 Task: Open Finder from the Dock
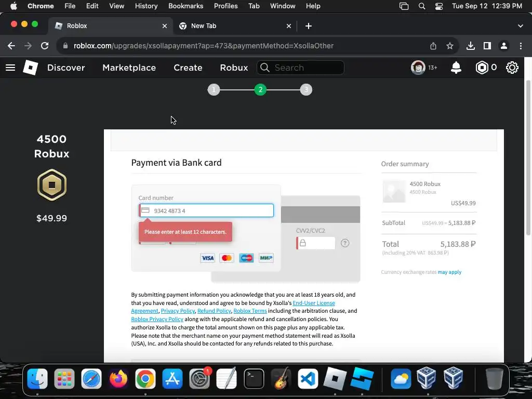click(x=37, y=379)
